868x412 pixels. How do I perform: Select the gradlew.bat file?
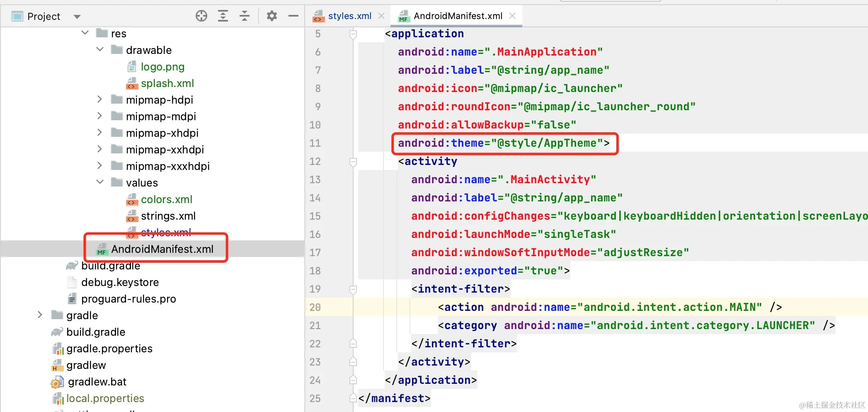97,382
